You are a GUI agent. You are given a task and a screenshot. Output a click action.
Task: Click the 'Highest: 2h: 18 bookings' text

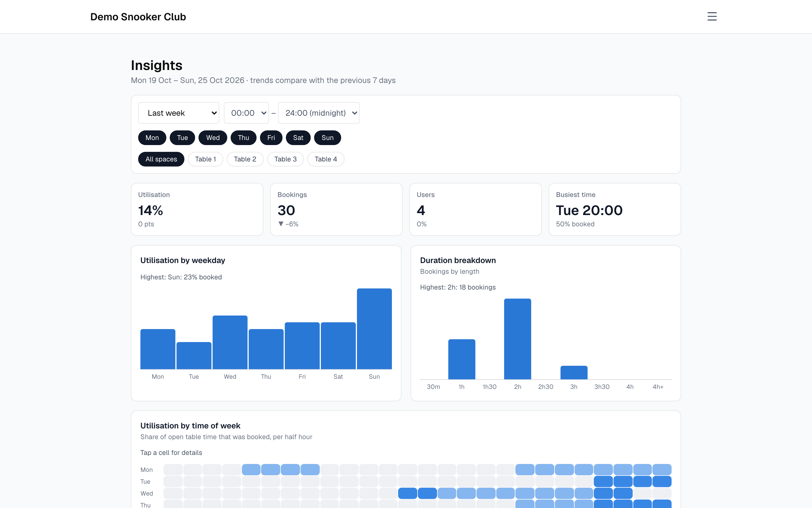click(x=458, y=287)
